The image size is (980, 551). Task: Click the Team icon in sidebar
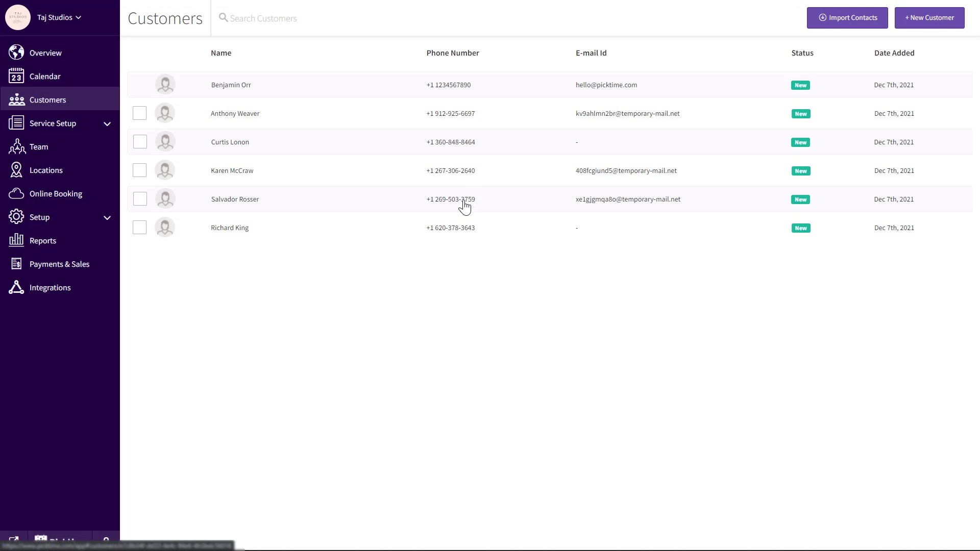[16, 147]
